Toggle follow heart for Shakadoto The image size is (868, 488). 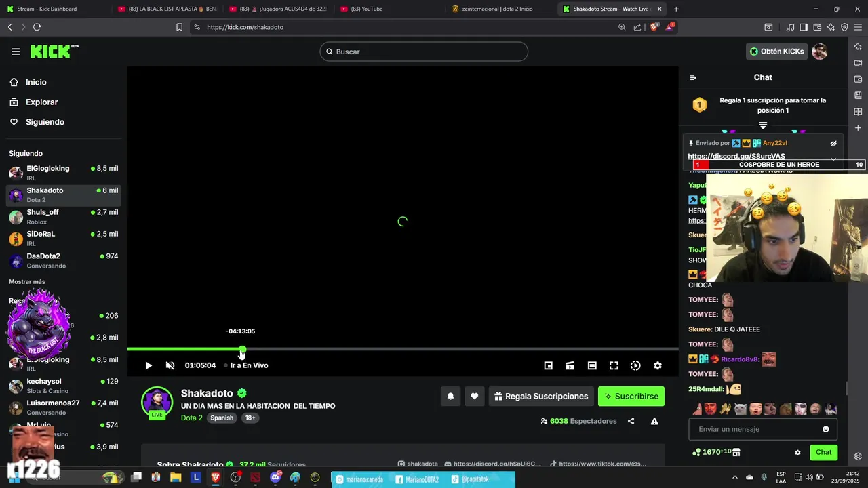(475, 396)
